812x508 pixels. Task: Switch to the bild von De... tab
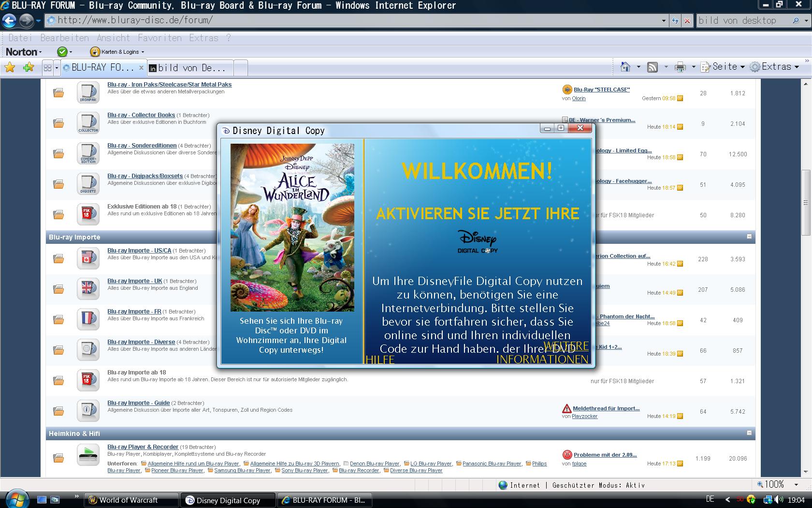click(190, 68)
